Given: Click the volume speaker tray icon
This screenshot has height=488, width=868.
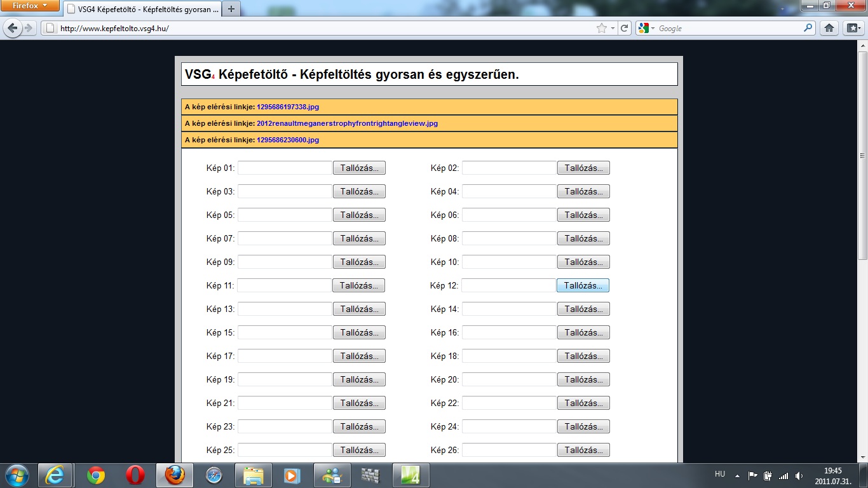Looking at the screenshot, I should [x=799, y=475].
